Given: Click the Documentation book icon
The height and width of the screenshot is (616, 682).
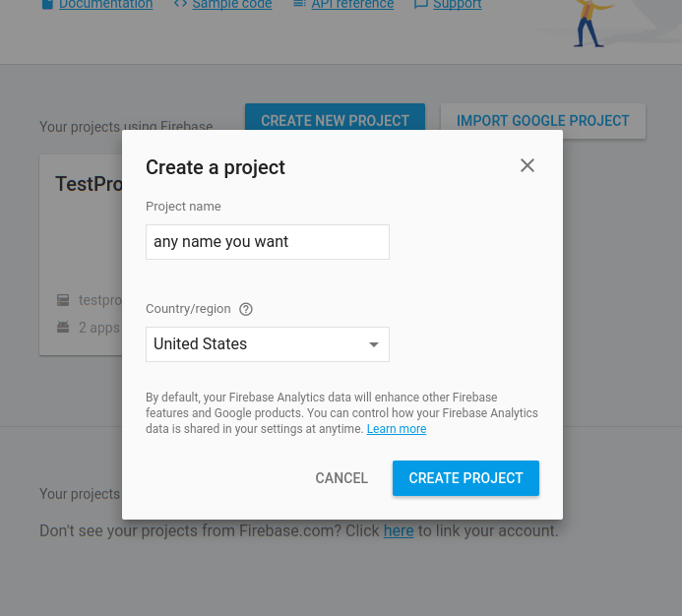Looking at the screenshot, I should point(47,4).
